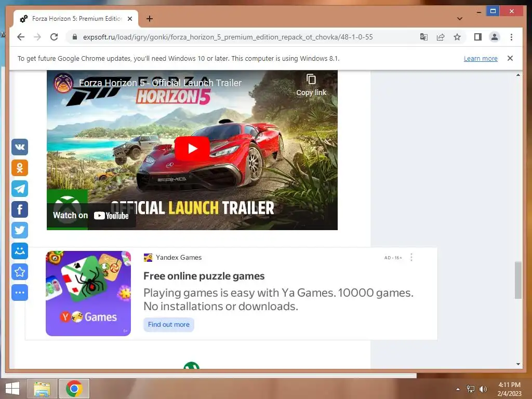Share page via Odnoklassniki icon
The height and width of the screenshot is (399, 532).
[20, 168]
